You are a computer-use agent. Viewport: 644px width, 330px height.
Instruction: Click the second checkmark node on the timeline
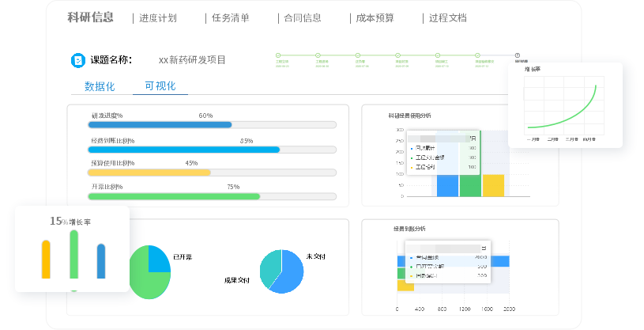click(x=318, y=55)
